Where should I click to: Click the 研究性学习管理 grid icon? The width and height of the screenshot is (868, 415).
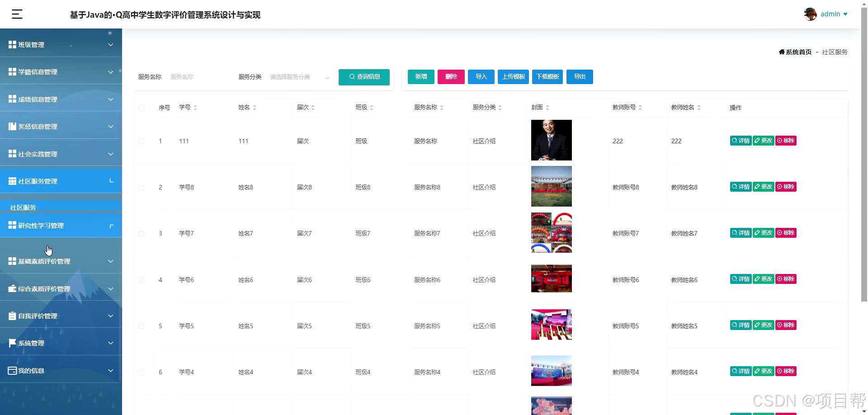pos(12,225)
